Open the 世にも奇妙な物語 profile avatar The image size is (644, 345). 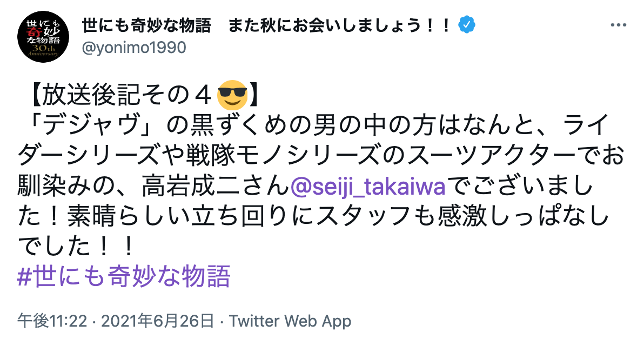click(x=43, y=37)
